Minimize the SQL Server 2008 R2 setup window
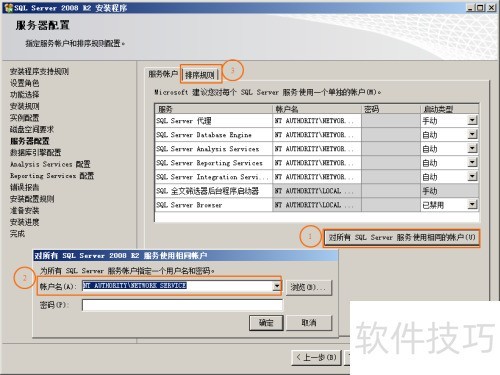Screen dimensions: 500x375 pos(470,8)
